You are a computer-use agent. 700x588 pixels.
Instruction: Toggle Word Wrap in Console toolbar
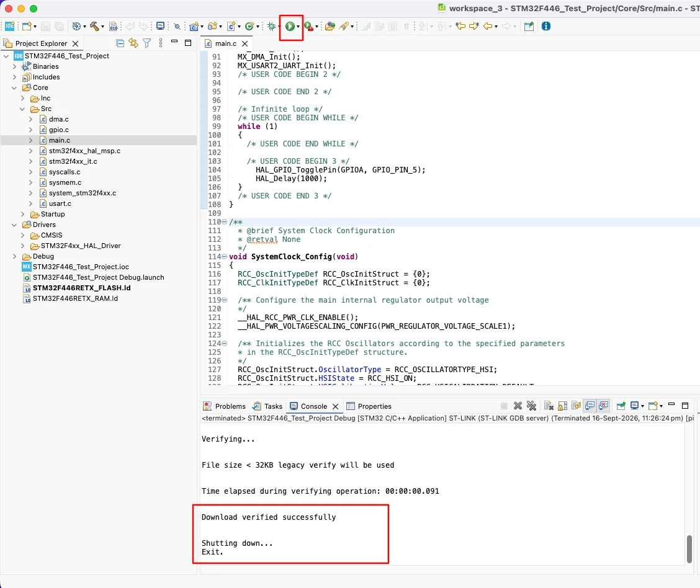point(577,406)
